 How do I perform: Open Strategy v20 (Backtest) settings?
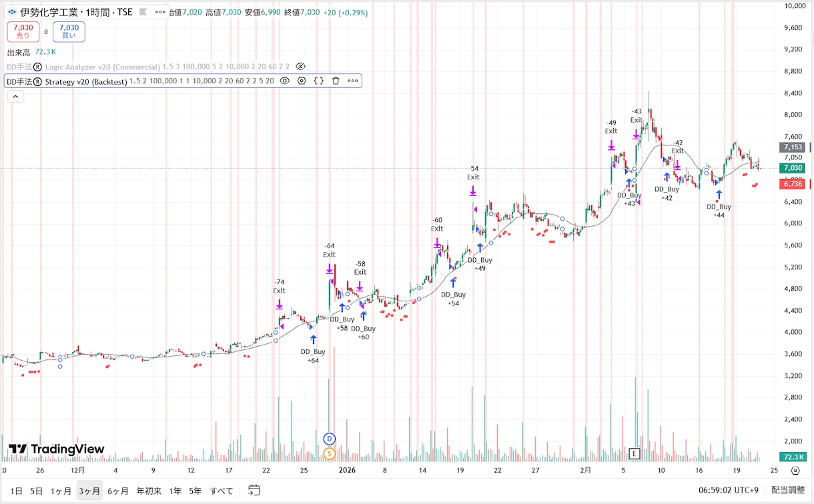point(302,81)
